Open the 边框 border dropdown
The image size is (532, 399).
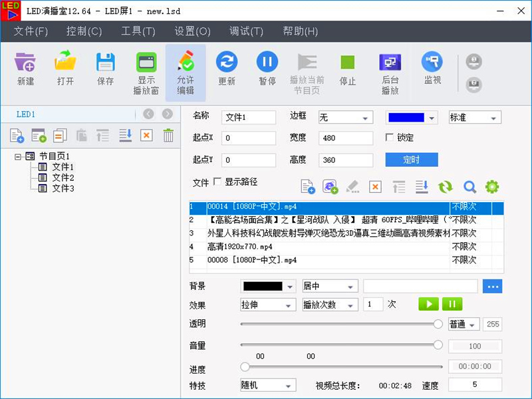345,116
